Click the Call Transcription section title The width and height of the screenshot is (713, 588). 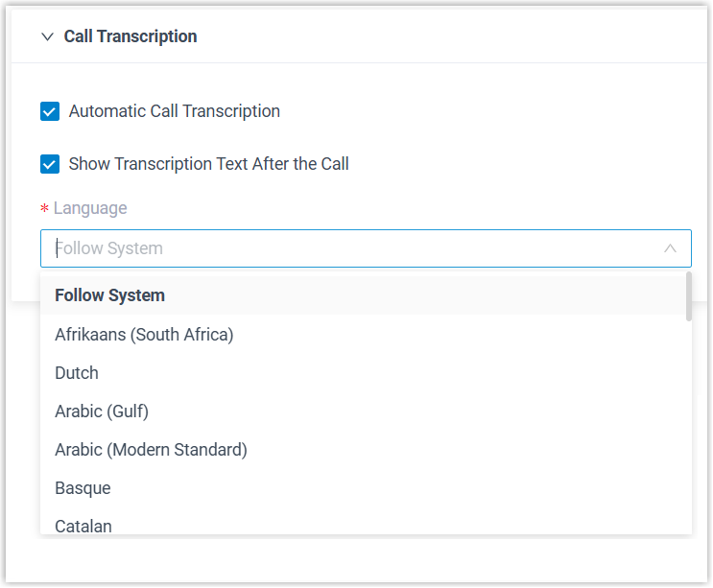click(x=131, y=36)
